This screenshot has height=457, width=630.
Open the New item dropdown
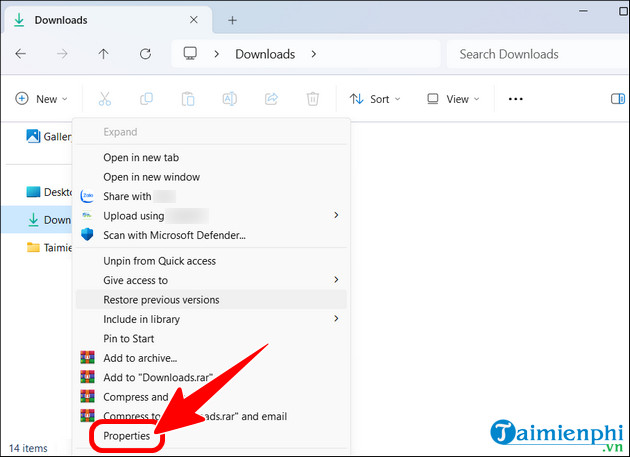(x=41, y=99)
